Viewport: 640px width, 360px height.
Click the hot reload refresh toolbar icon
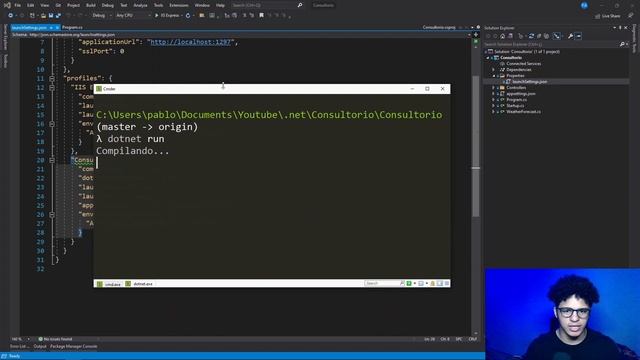point(188,16)
